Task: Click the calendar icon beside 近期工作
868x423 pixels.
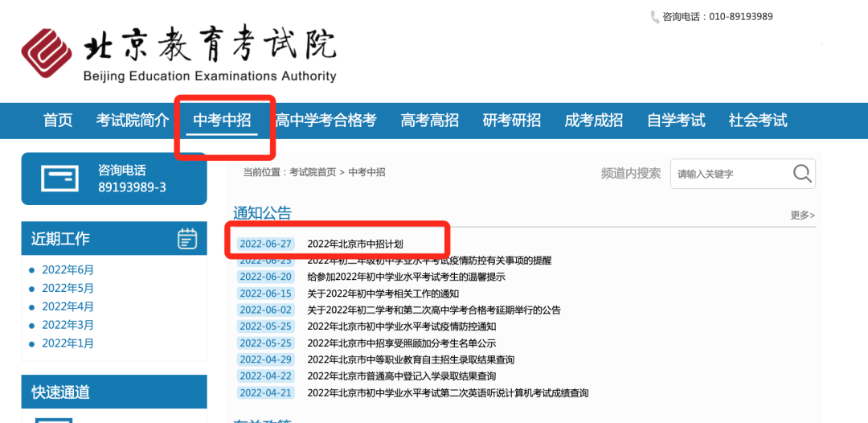Action: click(x=186, y=239)
